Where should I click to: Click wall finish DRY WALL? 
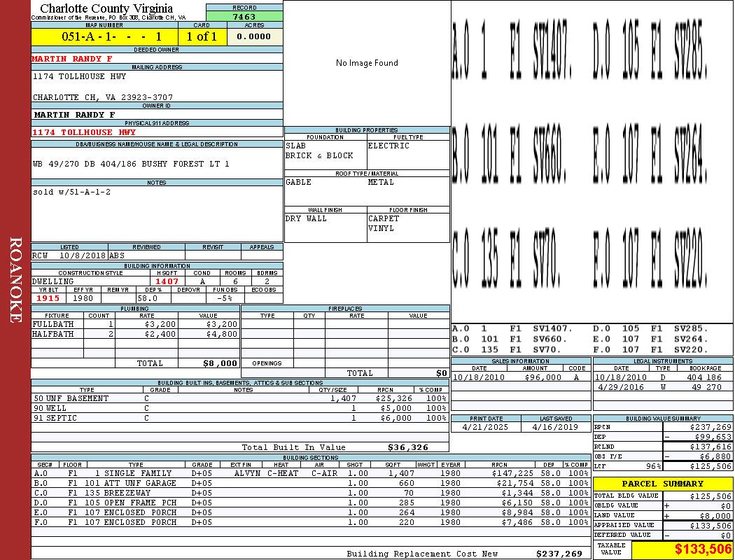[306, 219]
